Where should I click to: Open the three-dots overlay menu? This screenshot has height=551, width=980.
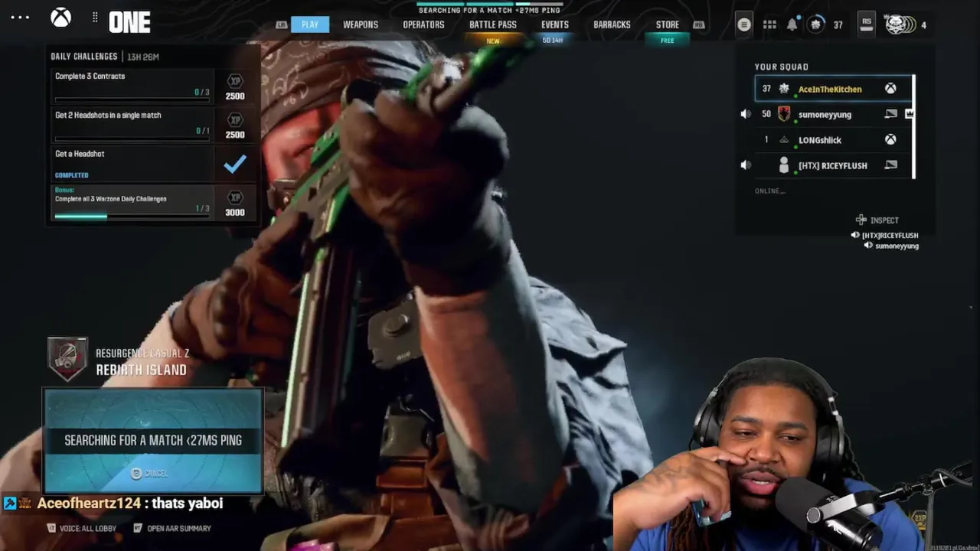point(20,18)
